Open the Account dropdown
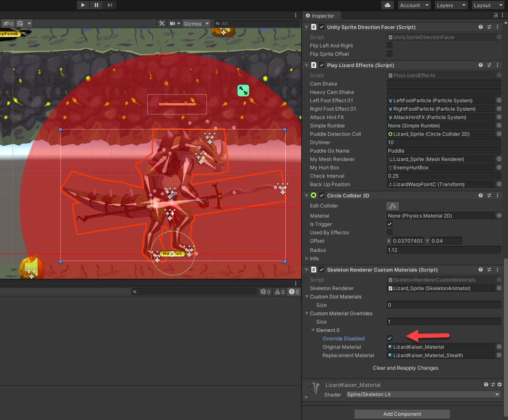This screenshot has width=508, height=420. click(x=414, y=5)
